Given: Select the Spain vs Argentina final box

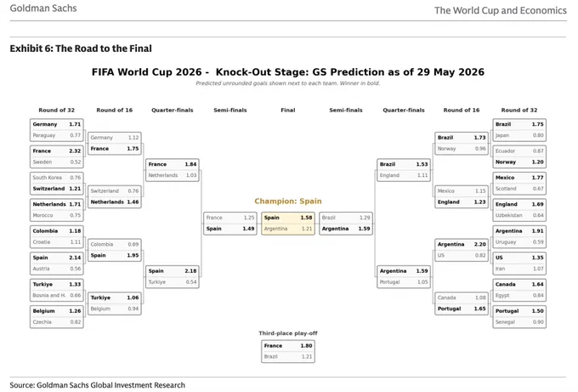Looking at the screenshot, I should (288, 223).
